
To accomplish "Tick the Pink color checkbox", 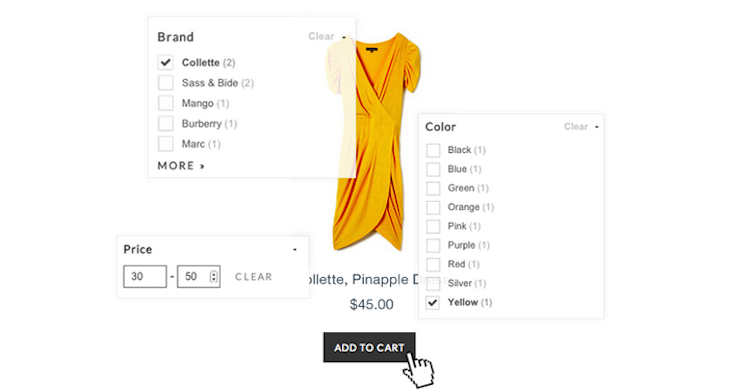I will [x=433, y=226].
